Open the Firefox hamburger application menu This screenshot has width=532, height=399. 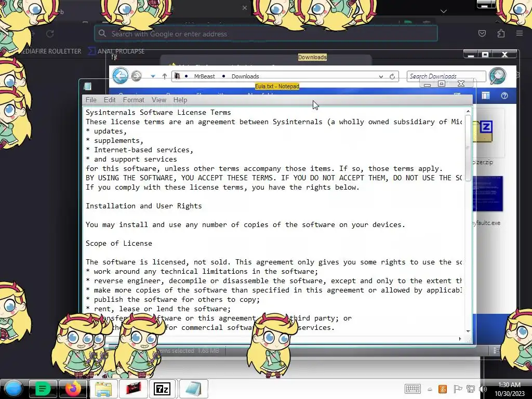tap(520, 33)
